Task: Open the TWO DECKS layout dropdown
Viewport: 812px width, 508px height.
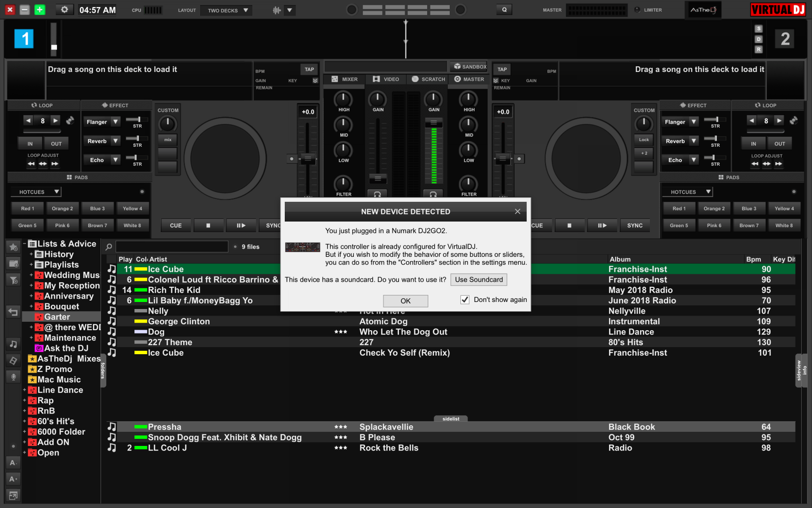Action: click(x=226, y=10)
